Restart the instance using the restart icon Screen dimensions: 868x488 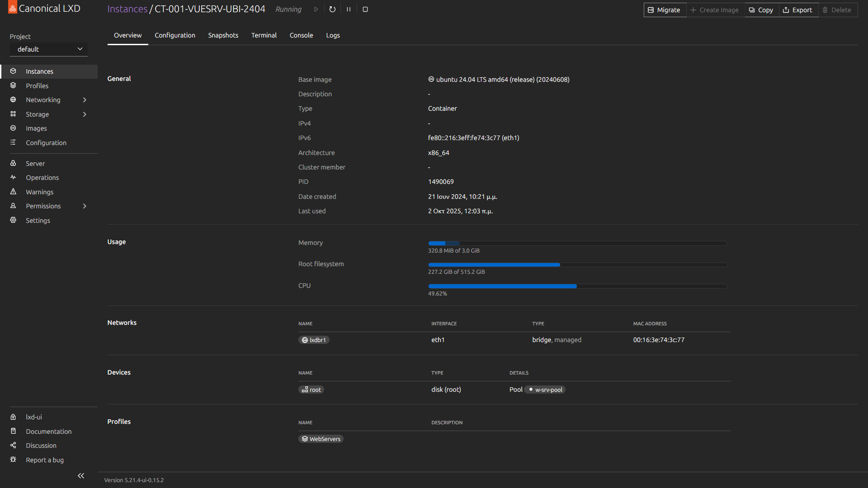point(332,9)
